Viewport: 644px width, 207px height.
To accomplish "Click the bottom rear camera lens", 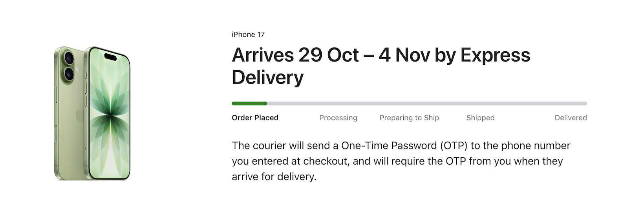I will pyautogui.click(x=69, y=74).
